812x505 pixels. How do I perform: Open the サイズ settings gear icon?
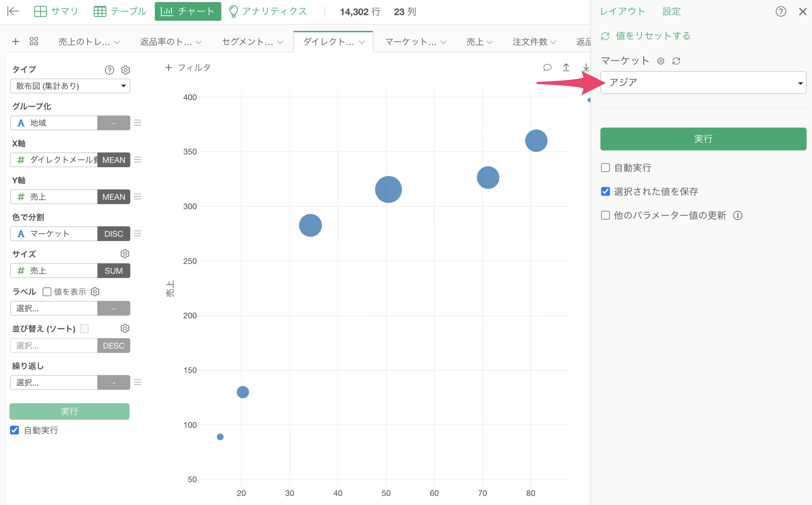click(x=125, y=254)
